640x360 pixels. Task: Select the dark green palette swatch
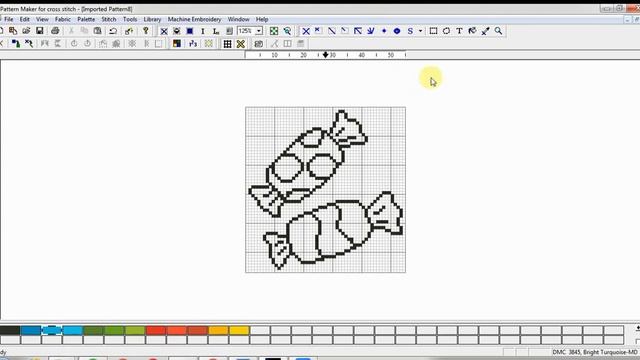coord(93,330)
